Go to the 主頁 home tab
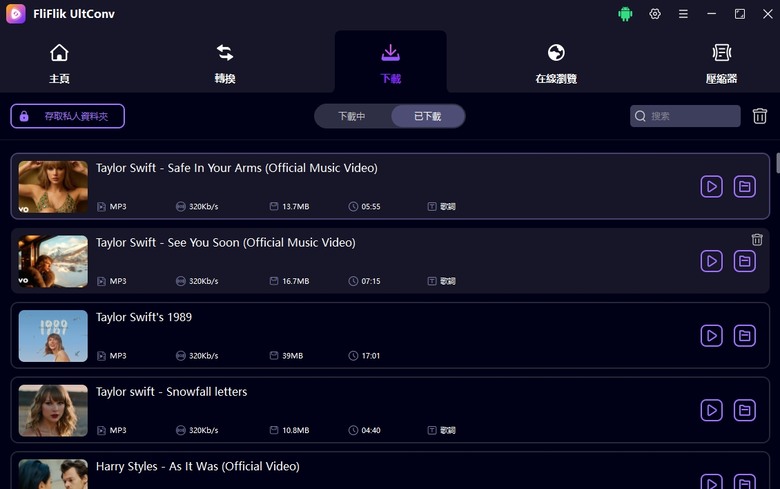 coord(59,64)
